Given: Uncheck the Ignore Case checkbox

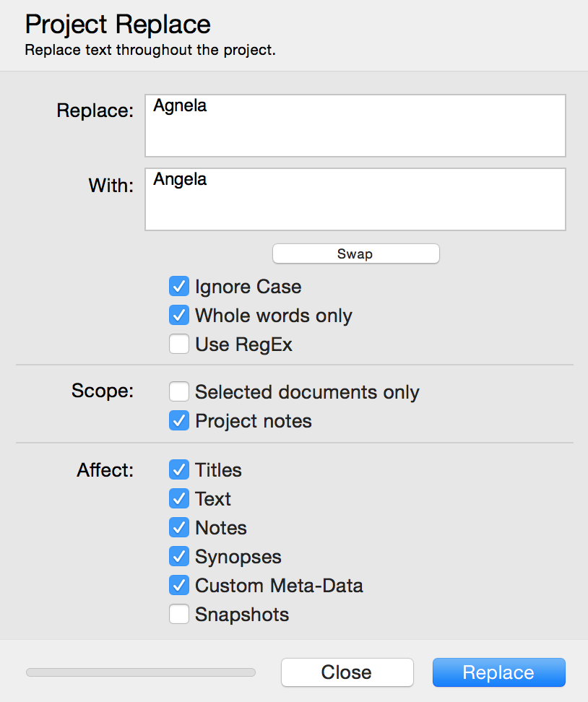Looking at the screenshot, I should point(178,287).
